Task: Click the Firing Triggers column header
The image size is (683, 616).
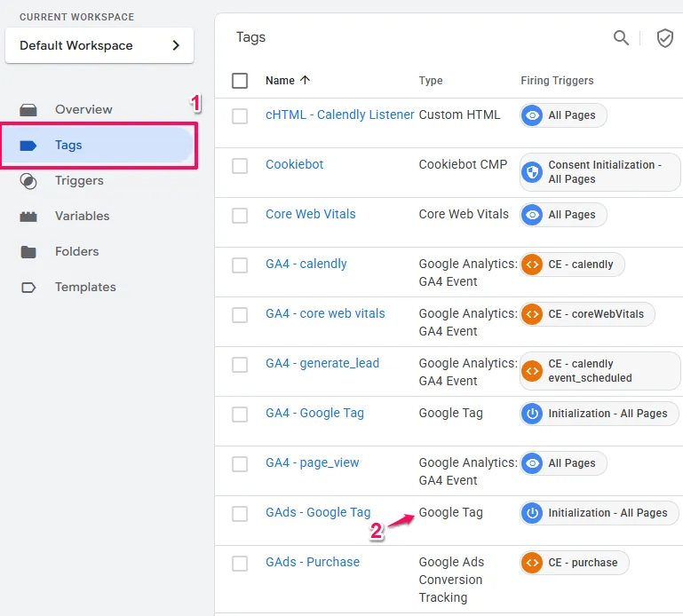Action: [x=557, y=81]
